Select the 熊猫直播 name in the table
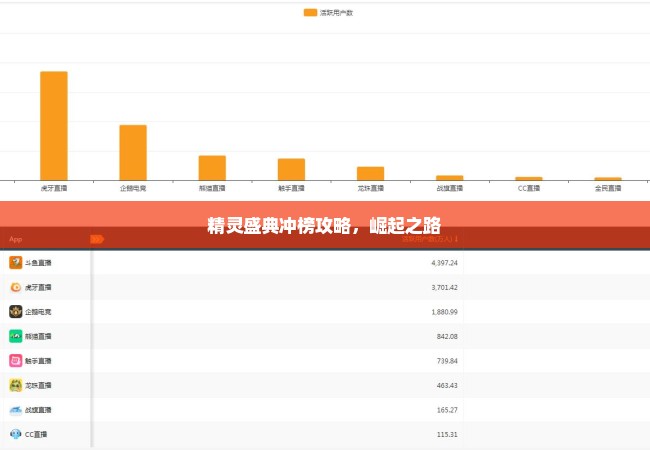Image resolution: width=650 pixels, height=450 pixels. click(x=38, y=336)
